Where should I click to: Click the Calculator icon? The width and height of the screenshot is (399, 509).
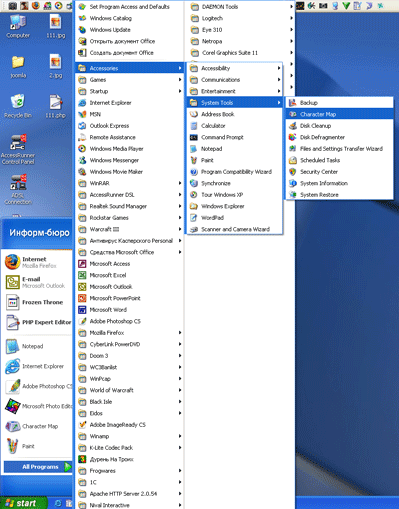coord(194,126)
